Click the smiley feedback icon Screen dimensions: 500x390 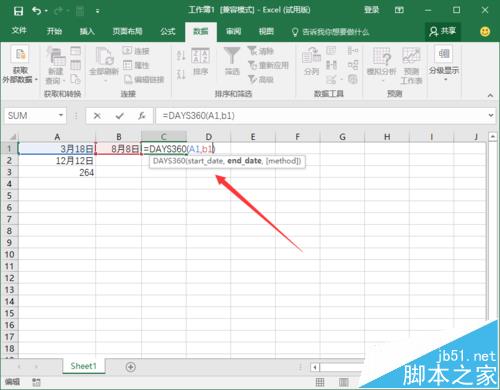(x=485, y=32)
